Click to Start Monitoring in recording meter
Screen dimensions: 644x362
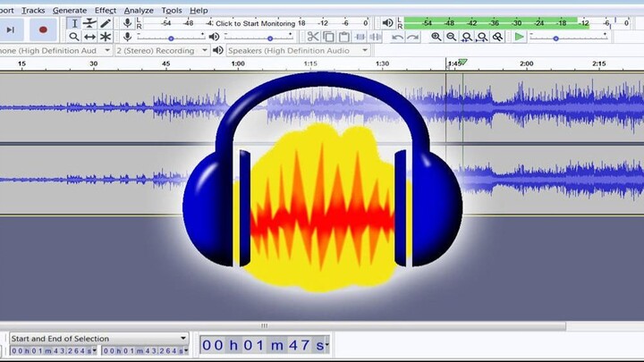(255, 23)
